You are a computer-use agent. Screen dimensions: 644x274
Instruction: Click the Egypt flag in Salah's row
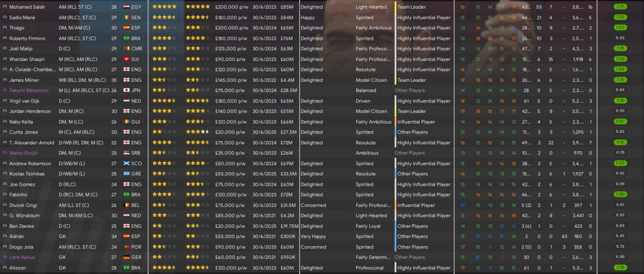coord(127,7)
